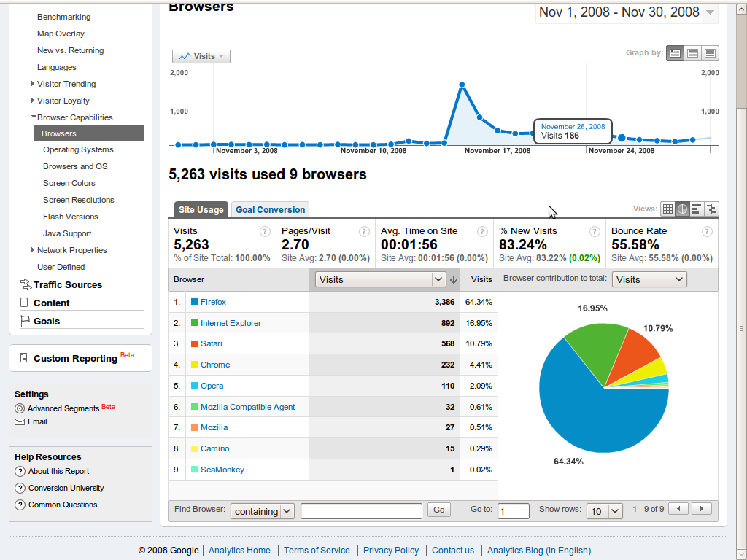Click Conversion University question icon
This screenshot has height=560, width=747.
coord(20,488)
